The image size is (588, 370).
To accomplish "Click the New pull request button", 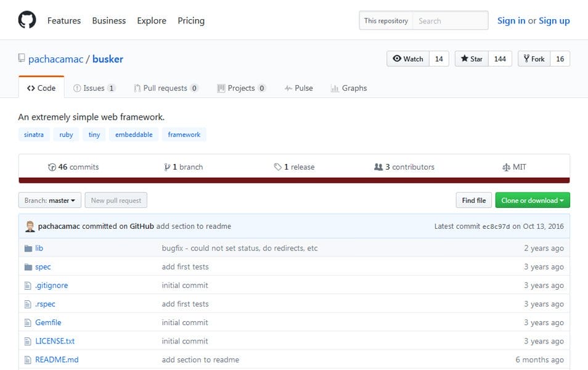I will click(116, 200).
